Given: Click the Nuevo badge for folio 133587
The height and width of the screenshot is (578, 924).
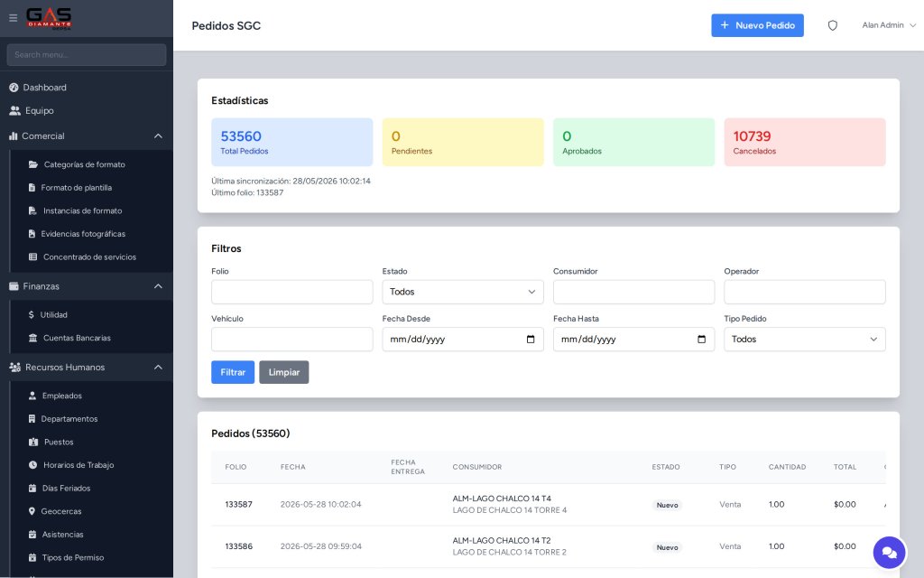Looking at the screenshot, I should (x=667, y=505).
